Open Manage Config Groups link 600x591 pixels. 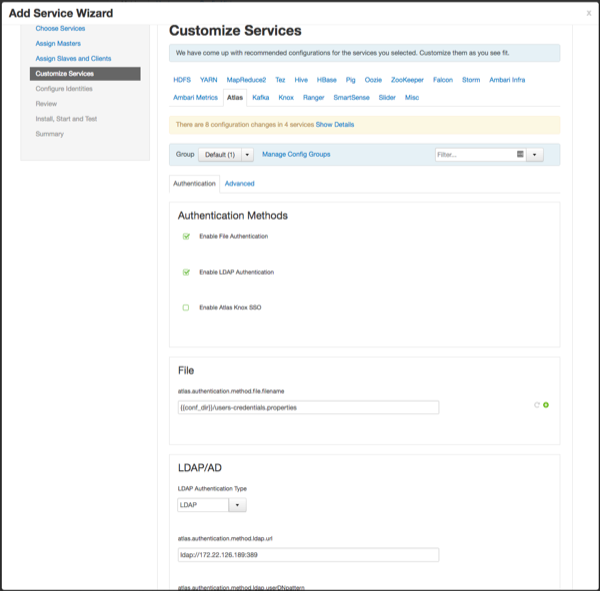[x=296, y=154]
